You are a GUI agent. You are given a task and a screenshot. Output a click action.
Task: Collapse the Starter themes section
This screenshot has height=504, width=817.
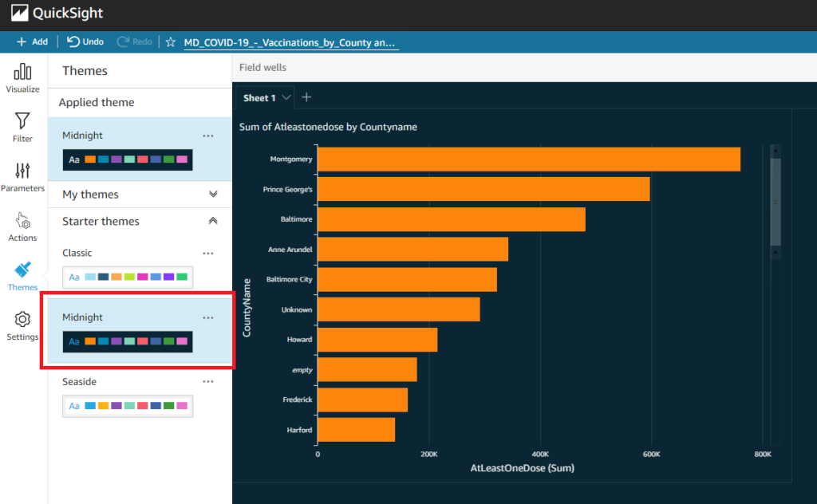click(x=212, y=221)
